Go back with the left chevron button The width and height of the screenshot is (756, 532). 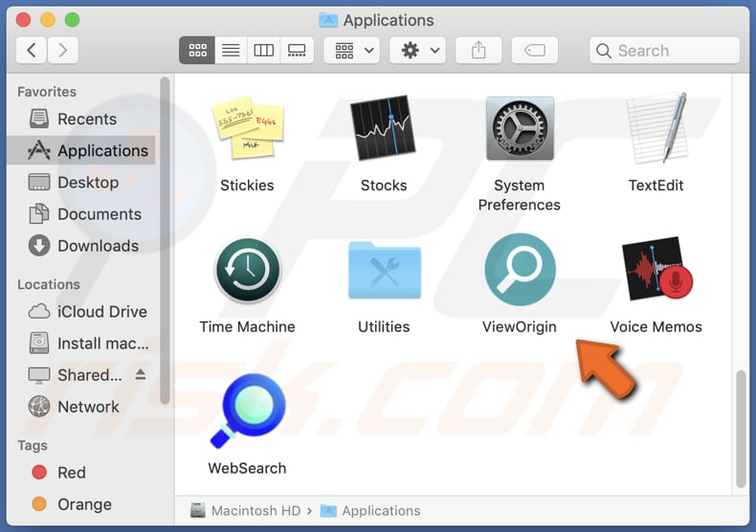click(32, 50)
